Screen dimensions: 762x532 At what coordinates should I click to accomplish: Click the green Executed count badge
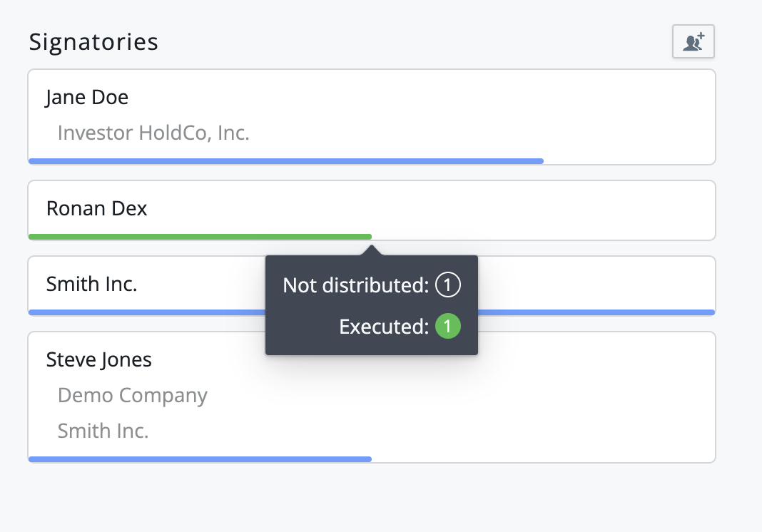click(448, 327)
